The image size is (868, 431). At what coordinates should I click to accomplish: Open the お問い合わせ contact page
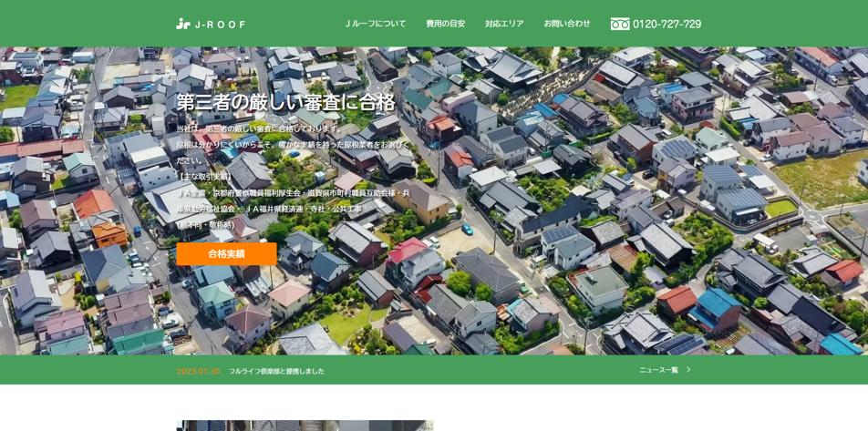coord(566,24)
